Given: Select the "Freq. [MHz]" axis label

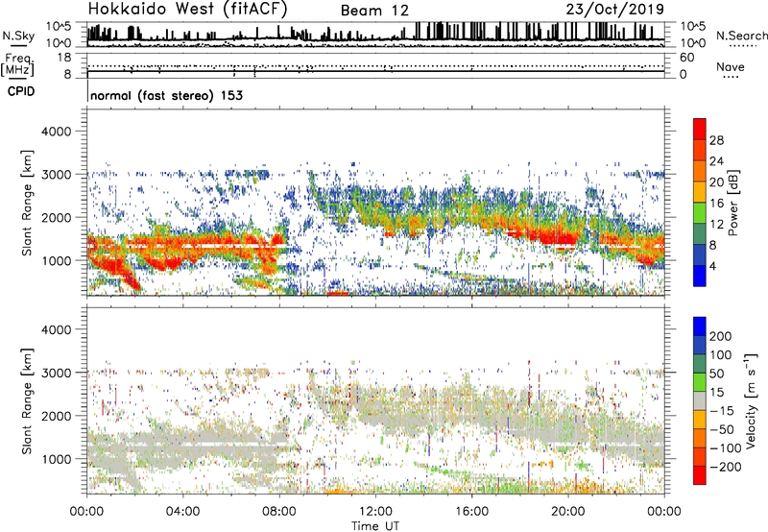Looking at the screenshot, I should click(17, 65).
